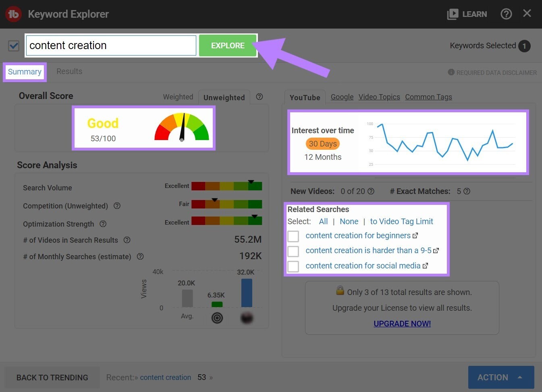Click help icon next to # Exact Matches
This screenshot has height=392, width=542.
[467, 191]
